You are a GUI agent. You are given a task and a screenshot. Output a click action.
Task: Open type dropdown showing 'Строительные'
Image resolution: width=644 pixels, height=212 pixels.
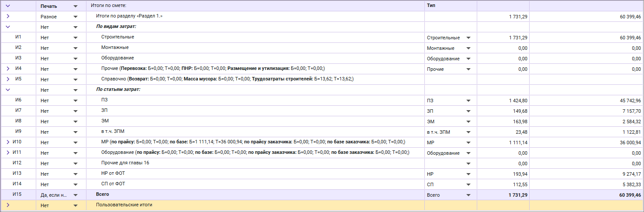coord(468,38)
